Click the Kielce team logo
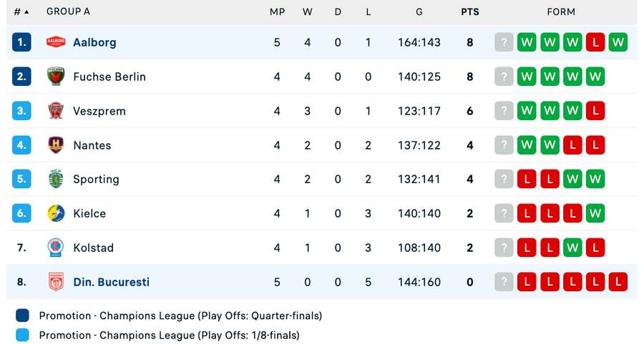644x345 pixels. pos(56,213)
